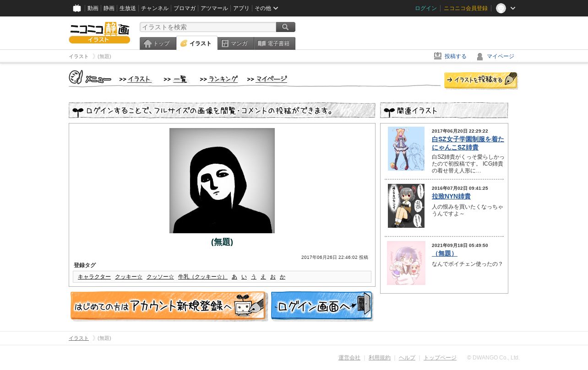Click the 投稿する upload icon

point(438,56)
